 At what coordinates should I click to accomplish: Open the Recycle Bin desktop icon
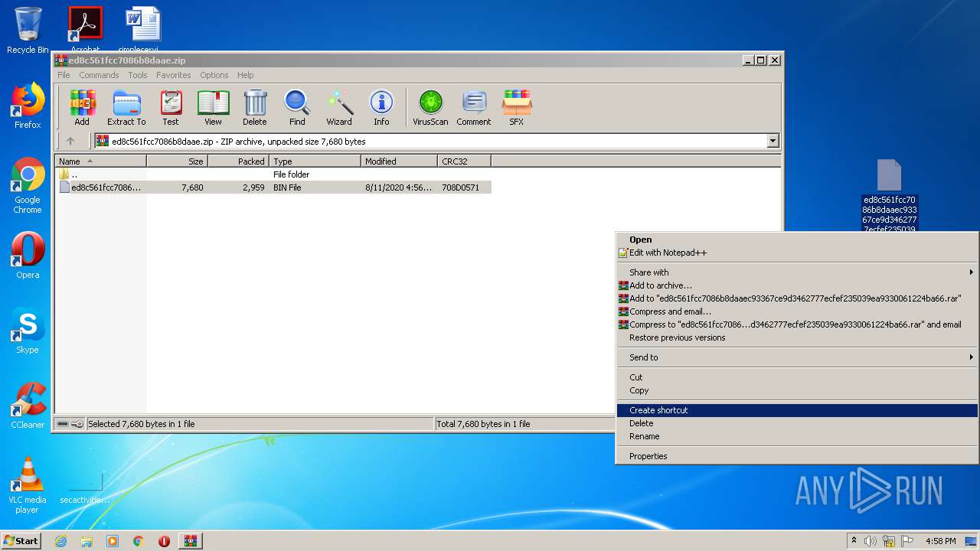click(x=28, y=31)
